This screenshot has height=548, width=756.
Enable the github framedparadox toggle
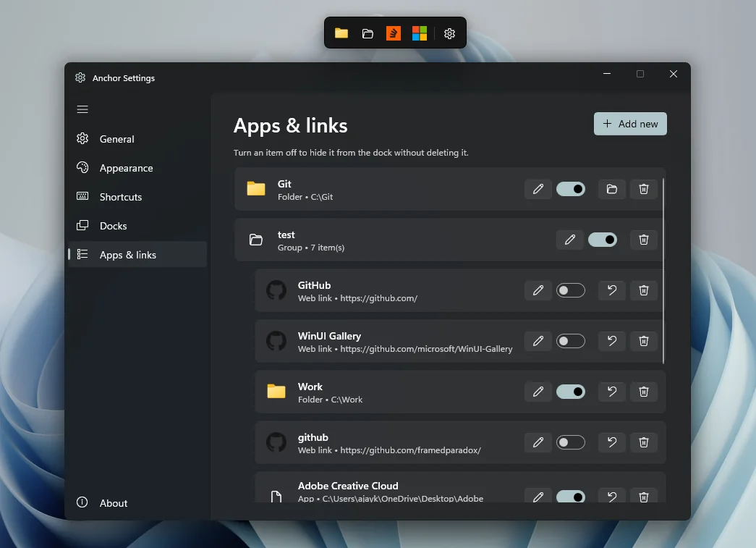[x=570, y=442]
